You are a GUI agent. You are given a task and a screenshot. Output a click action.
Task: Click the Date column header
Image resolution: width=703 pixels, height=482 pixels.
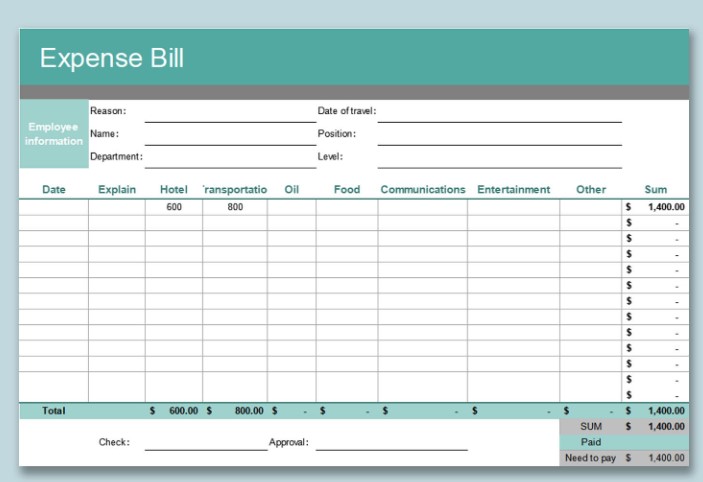54,189
